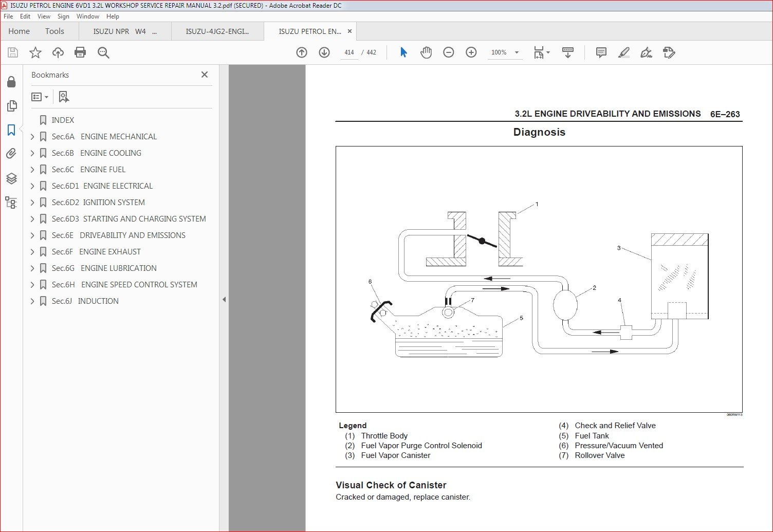Open page thumbnails panel in sidebar

(x=11, y=106)
